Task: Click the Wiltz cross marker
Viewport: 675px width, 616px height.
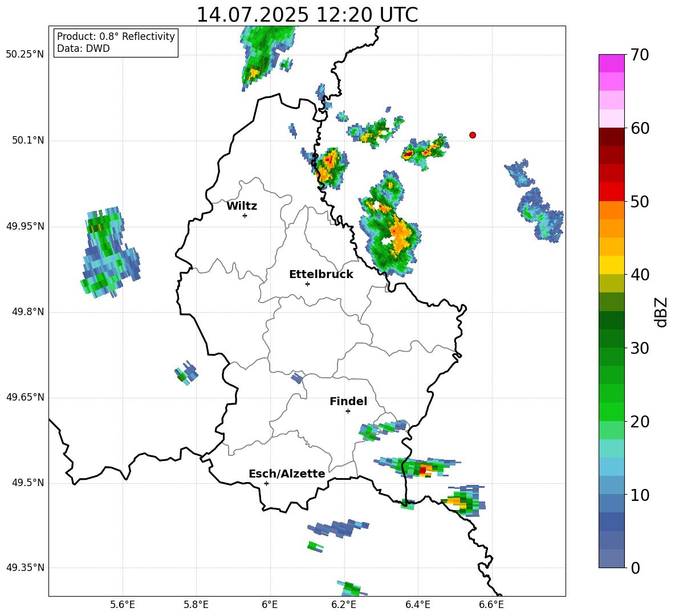Action: [x=245, y=215]
